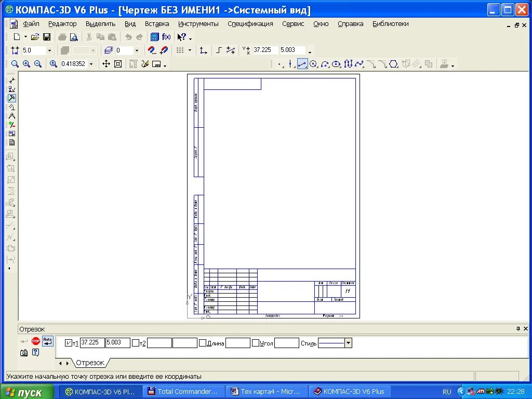Viewport: 532px width, 399px height.
Task: Open the variables f(x) tool
Action: pos(166,37)
